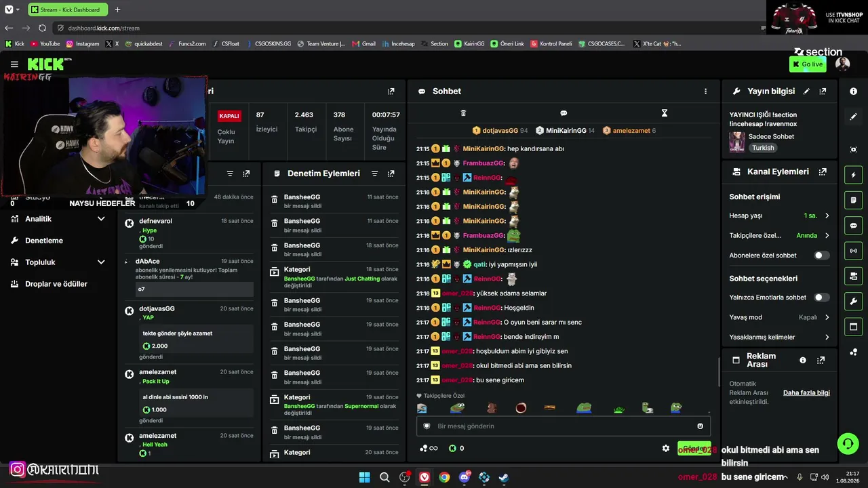This screenshot has width=868, height=488.
Task: Open Steam from the taskbar
Action: [x=504, y=477]
